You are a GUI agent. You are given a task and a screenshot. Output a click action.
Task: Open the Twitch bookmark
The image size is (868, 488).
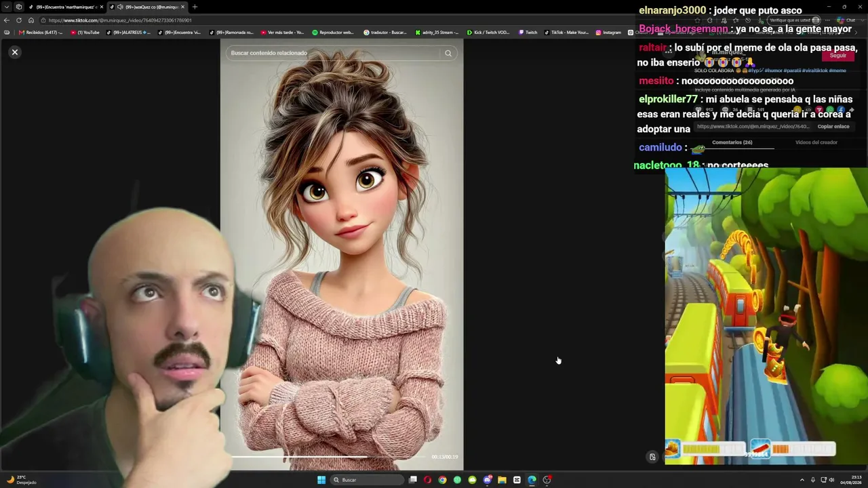click(x=528, y=33)
